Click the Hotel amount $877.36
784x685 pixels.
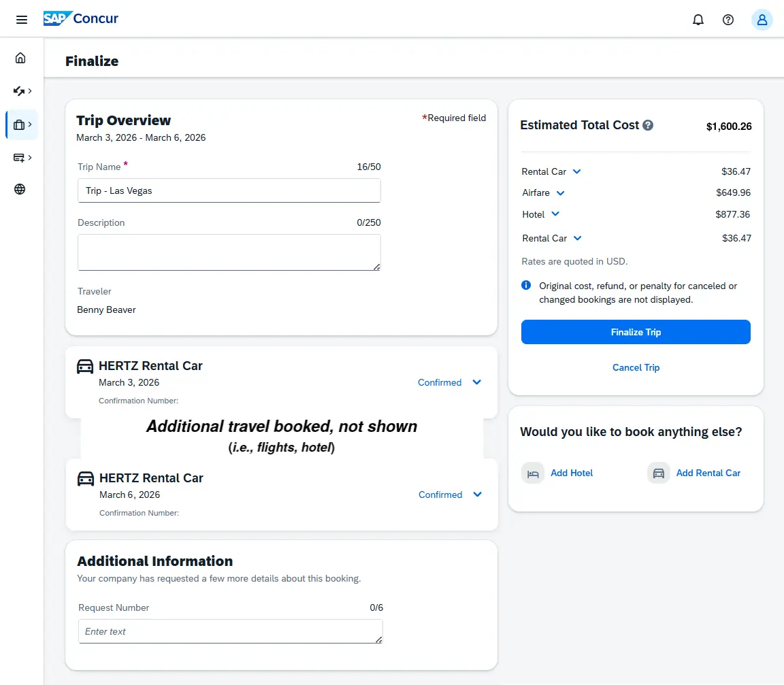pos(732,214)
